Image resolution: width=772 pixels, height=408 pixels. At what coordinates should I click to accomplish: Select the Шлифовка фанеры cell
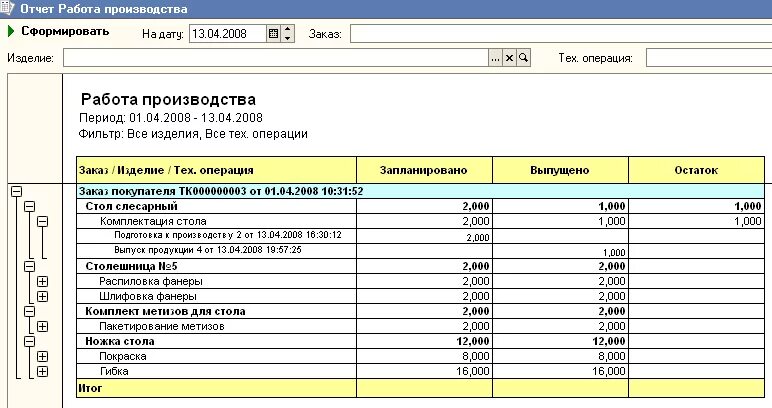click(216, 296)
